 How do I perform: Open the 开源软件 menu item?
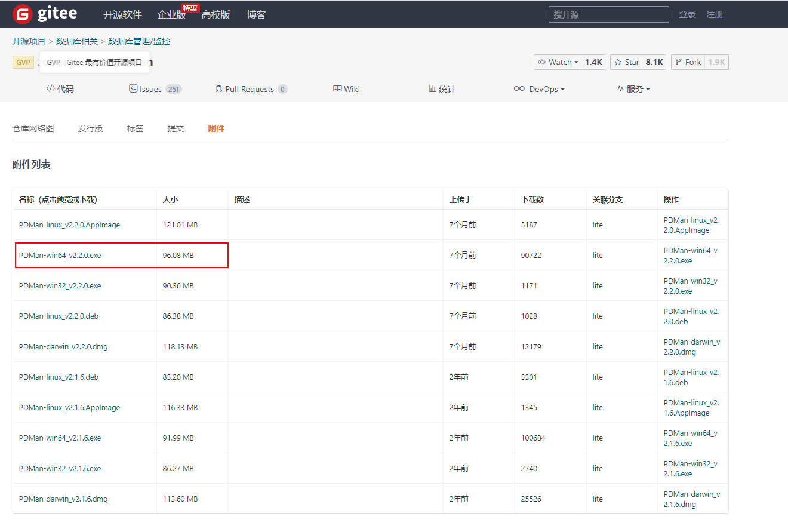123,14
